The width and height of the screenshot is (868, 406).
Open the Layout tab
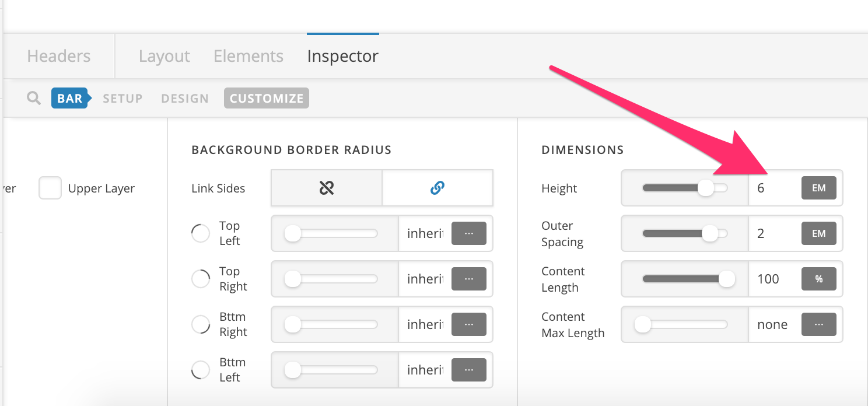(164, 56)
